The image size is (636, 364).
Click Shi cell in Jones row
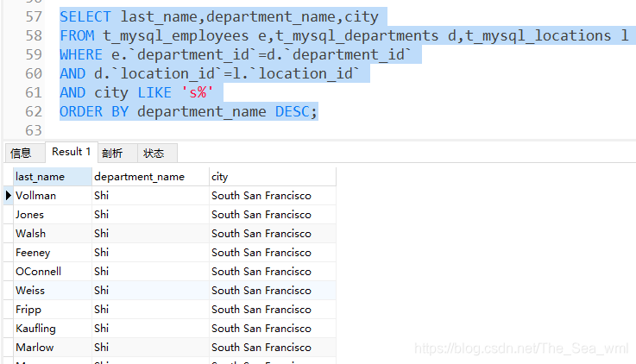(x=150, y=215)
